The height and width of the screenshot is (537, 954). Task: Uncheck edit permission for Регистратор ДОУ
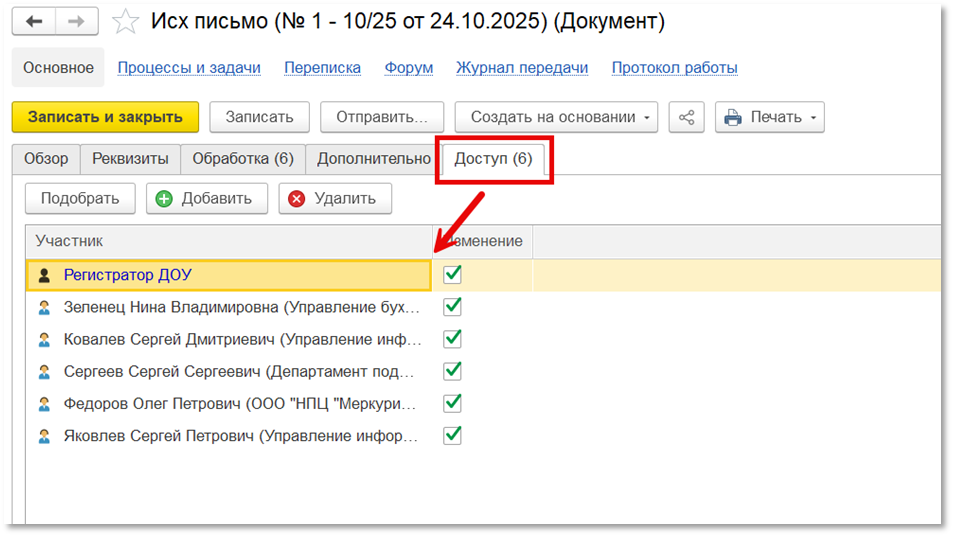tap(453, 275)
